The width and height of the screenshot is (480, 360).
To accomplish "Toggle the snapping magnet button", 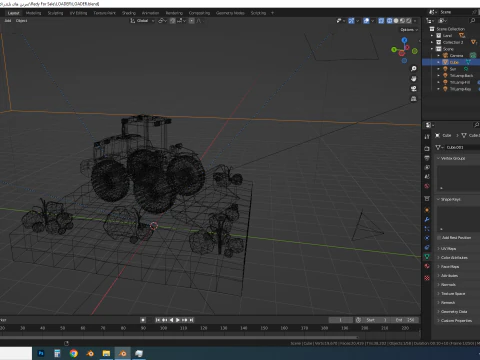I will pos(173,21).
